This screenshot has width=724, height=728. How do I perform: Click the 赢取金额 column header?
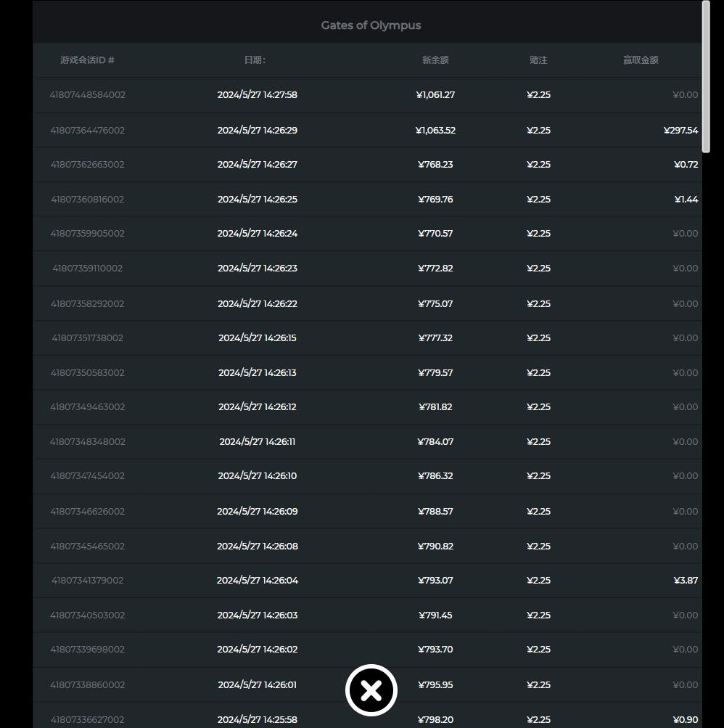(641, 60)
